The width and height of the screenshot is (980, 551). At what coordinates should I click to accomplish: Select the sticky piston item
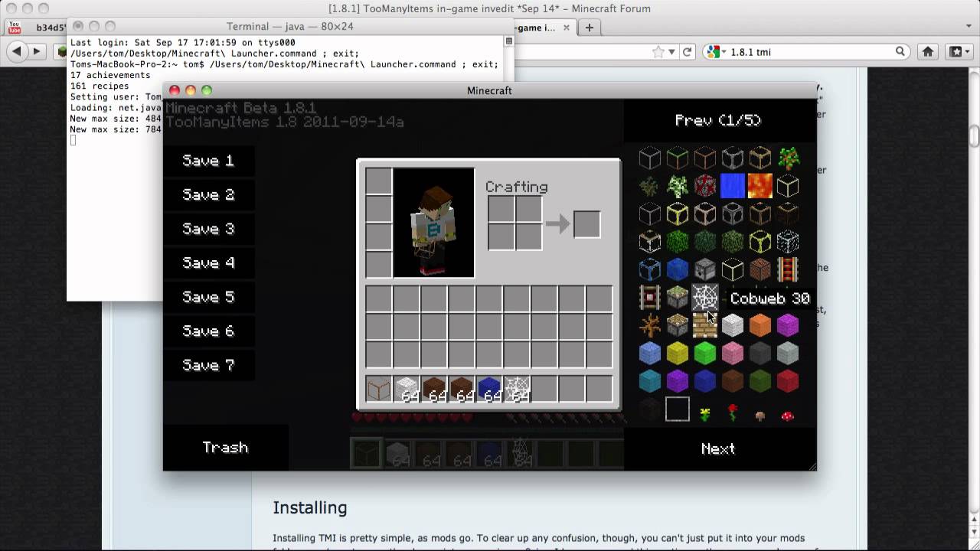pyautogui.click(x=678, y=298)
